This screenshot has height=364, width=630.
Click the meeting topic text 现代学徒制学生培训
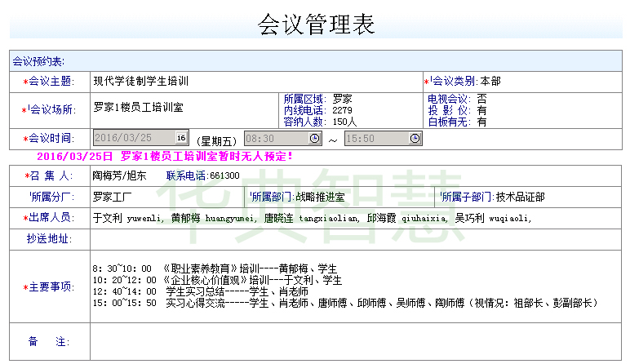coord(141,81)
